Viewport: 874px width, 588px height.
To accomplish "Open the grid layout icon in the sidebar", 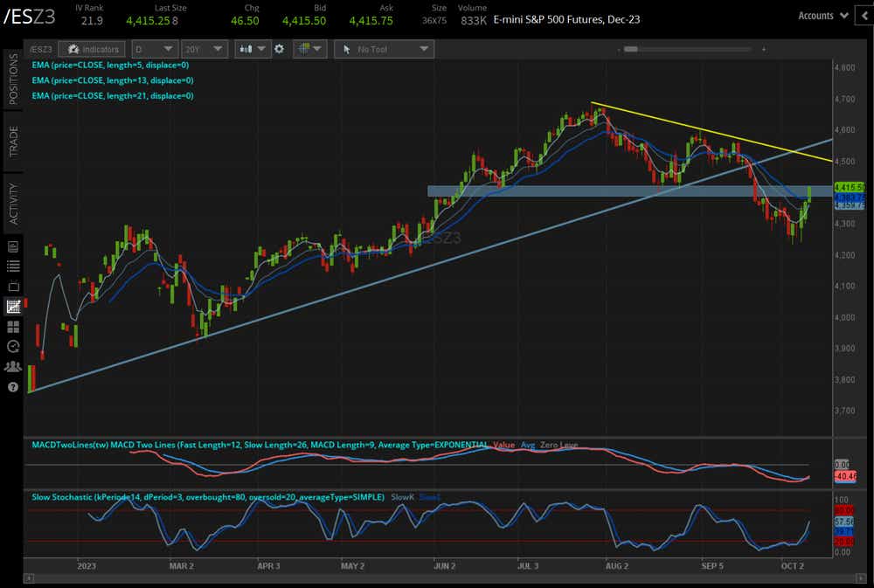I will [13, 327].
